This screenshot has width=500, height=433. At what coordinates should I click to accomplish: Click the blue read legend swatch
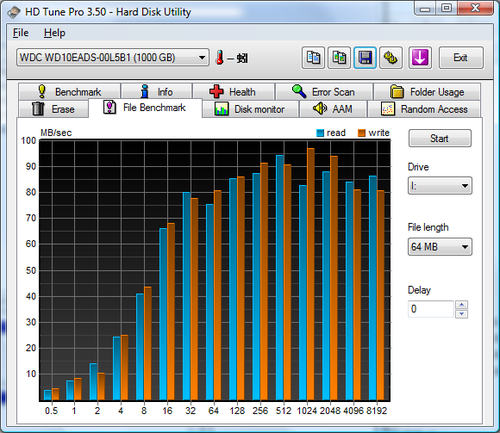(x=320, y=133)
